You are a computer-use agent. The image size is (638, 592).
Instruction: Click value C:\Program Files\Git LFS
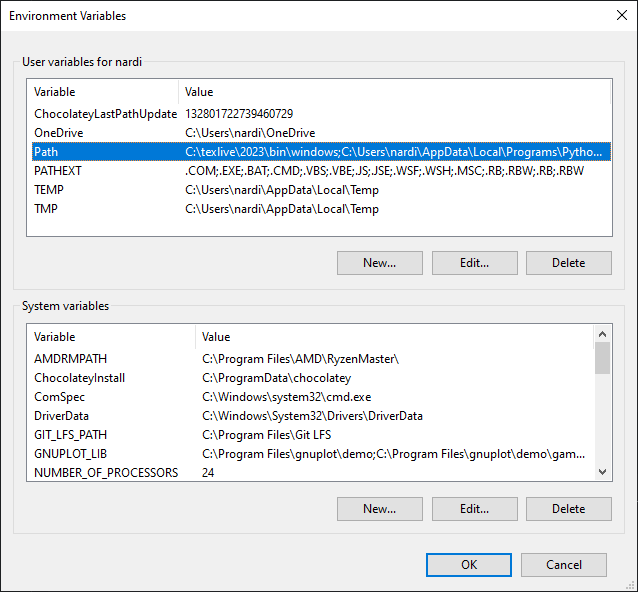[267, 435]
